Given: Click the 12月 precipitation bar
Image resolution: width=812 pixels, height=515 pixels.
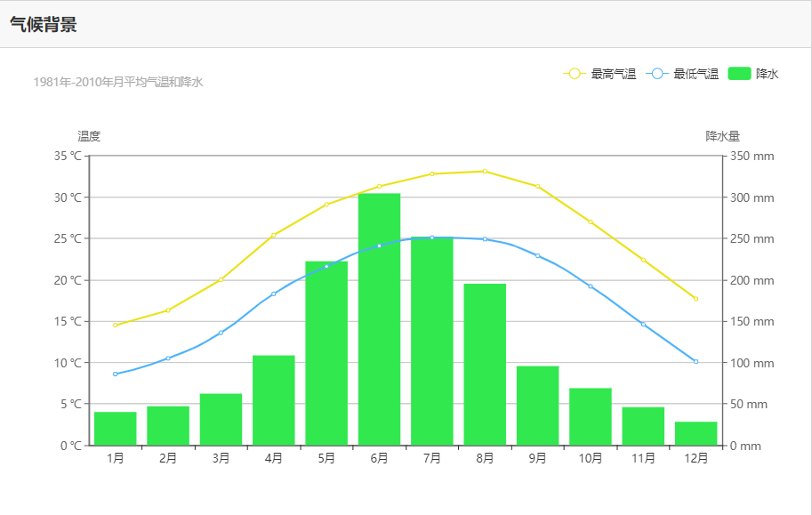Looking at the screenshot, I should point(695,433).
